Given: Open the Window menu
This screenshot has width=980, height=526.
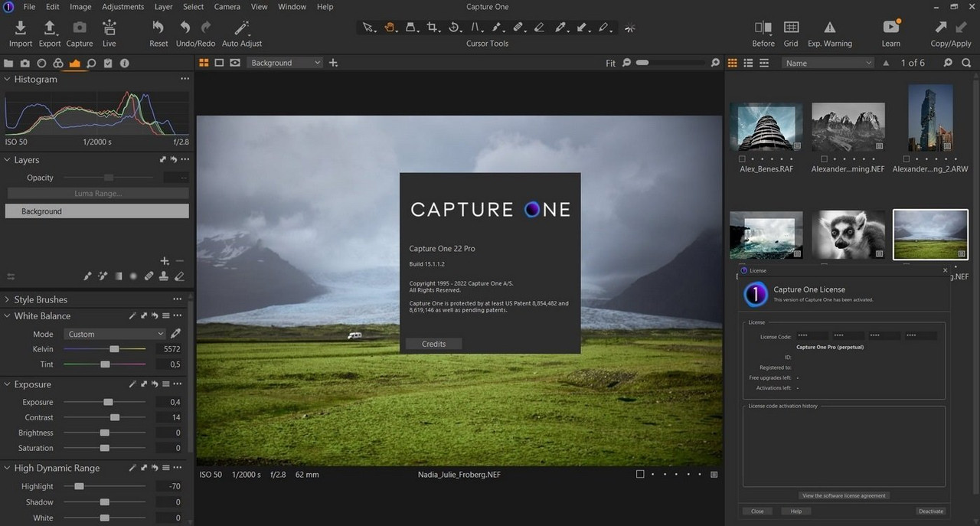Looking at the screenshot, I should 292,7.
